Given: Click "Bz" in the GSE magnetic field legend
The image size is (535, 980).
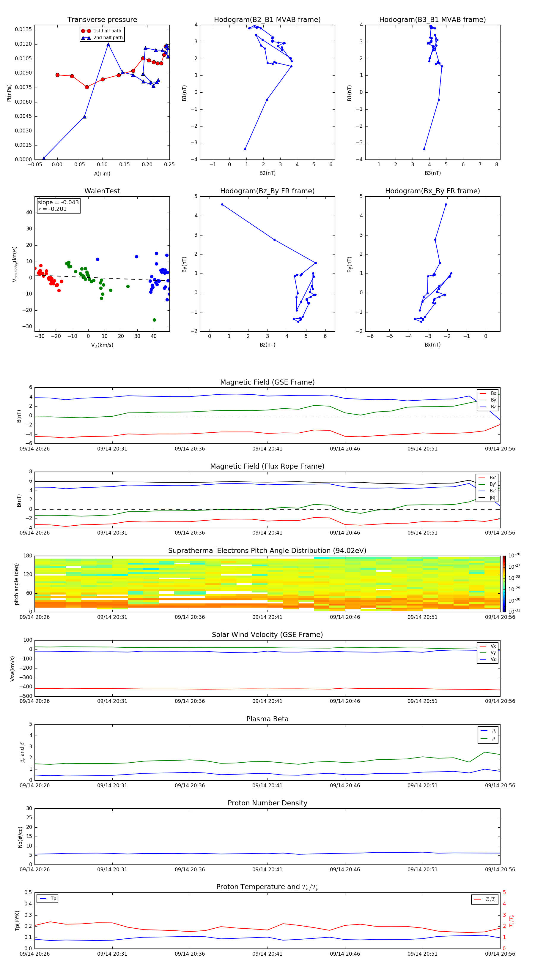Looking at the screenshot, I should (493, 407).
